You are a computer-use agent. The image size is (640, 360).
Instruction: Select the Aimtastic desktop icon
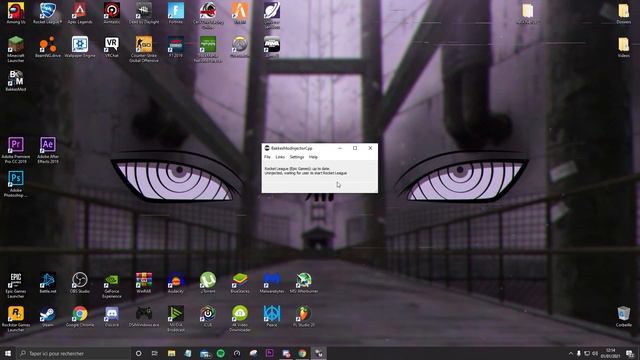coord(111,13)
